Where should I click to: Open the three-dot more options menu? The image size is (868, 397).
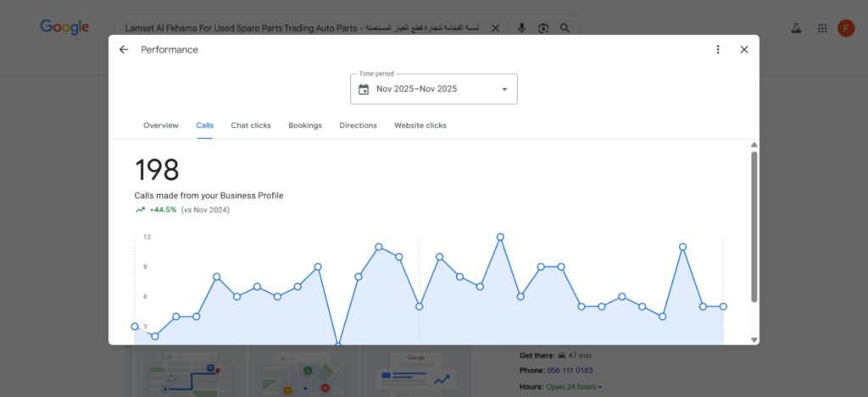718,50
